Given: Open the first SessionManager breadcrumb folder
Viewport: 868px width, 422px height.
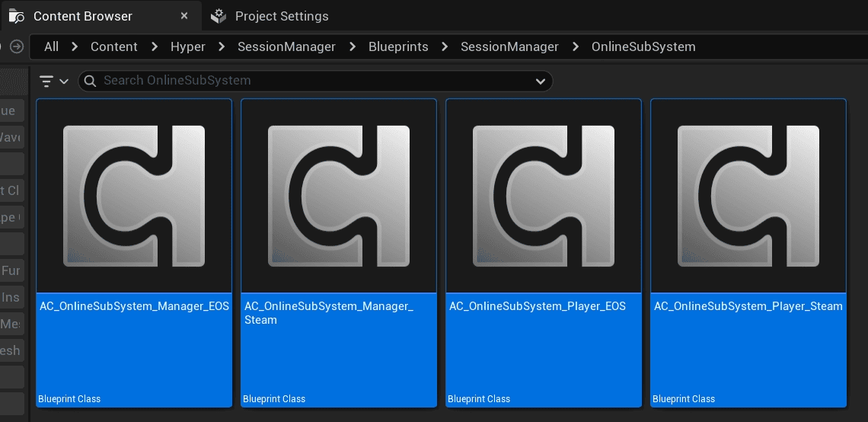Looking at the screenshot, I should [x=286, y=46].
